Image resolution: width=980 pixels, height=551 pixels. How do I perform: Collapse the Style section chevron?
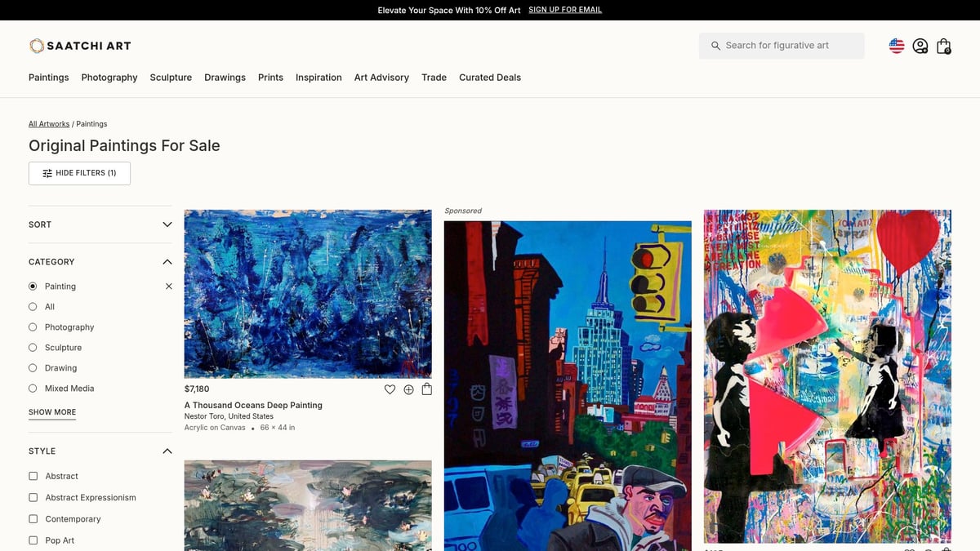(167, 451)
